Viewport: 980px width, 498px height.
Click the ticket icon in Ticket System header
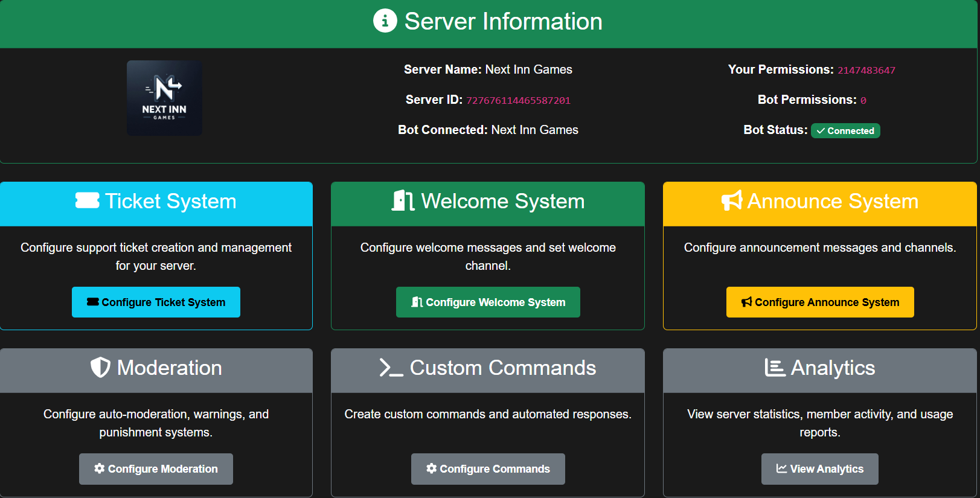88,200
